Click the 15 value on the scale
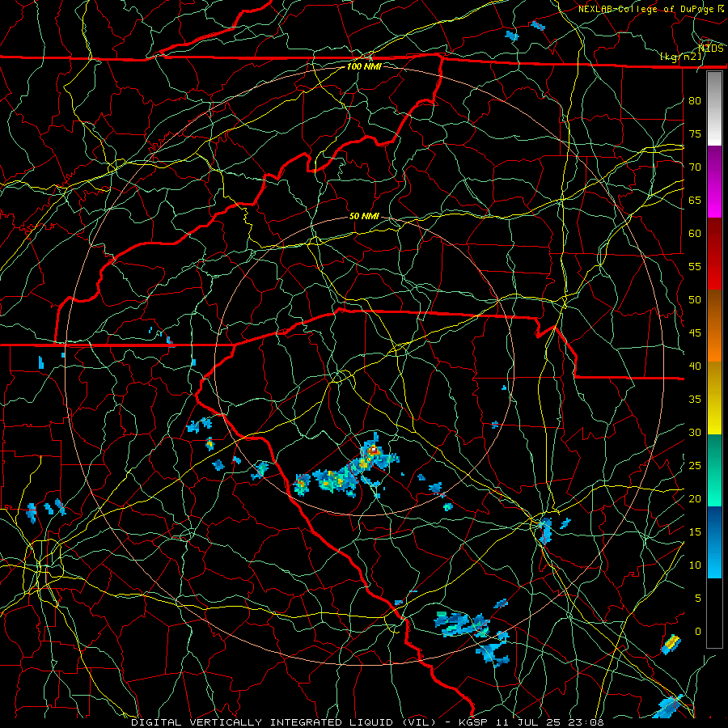Image resolution: width=728 pixels, height=728 pixels. 695,532
